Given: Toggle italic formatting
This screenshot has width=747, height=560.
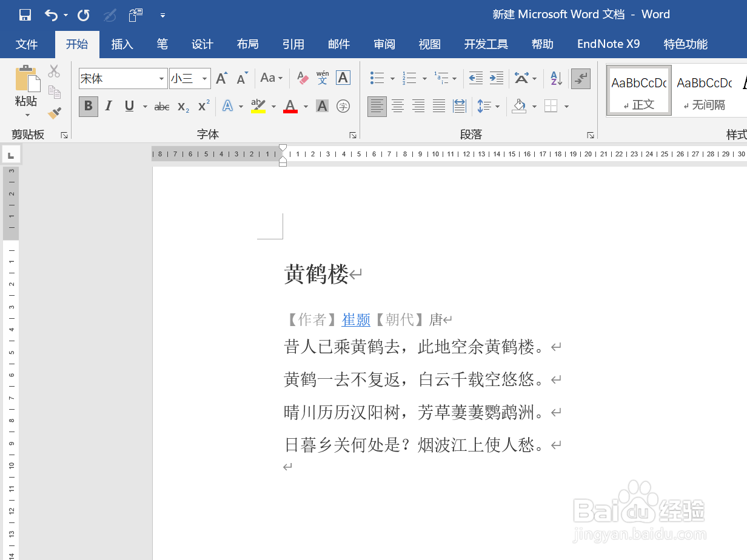Looking at the screenshot, I should 109,107.
